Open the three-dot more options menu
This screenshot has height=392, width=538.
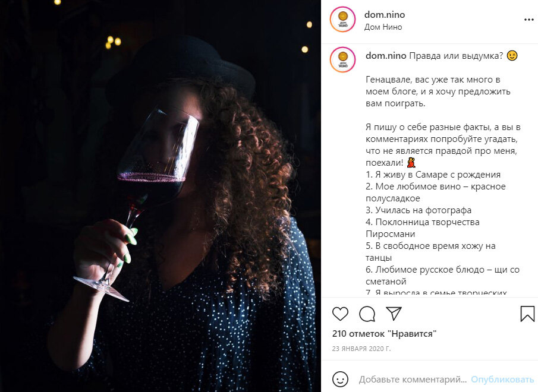click(x=528, y=20)
